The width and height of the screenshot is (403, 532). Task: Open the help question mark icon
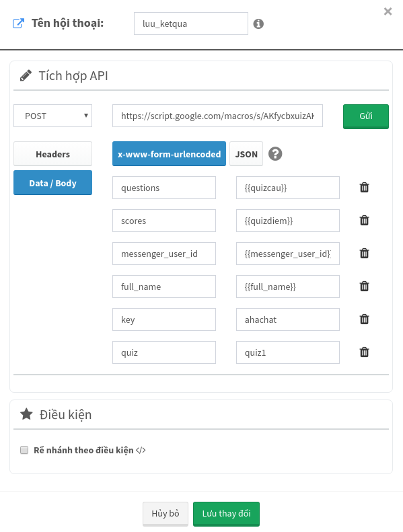click(275, 154)
